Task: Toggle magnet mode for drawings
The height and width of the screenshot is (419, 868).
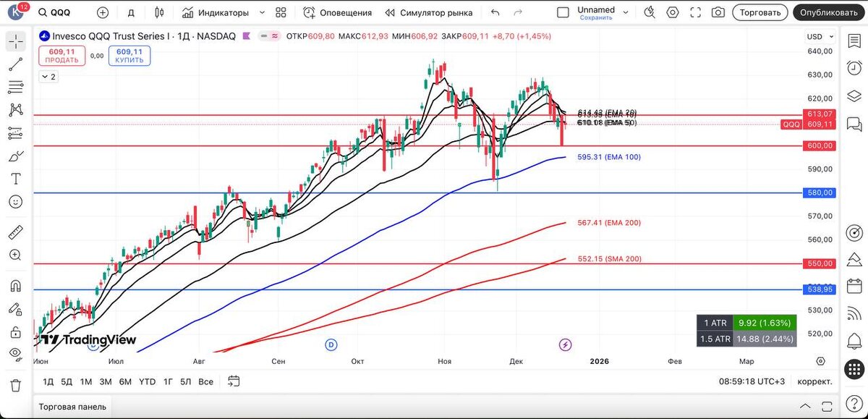Action: (15, 285)
